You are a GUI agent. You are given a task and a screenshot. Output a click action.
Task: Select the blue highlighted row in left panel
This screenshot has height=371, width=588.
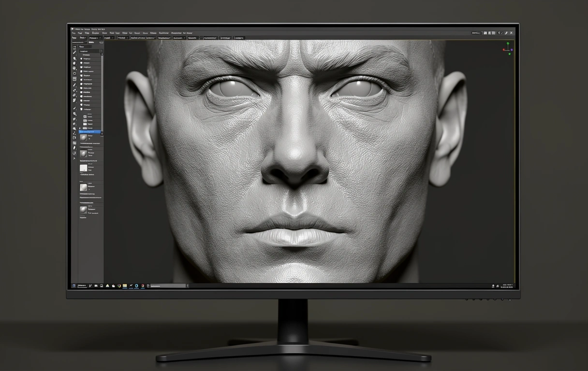click(90, 132)
